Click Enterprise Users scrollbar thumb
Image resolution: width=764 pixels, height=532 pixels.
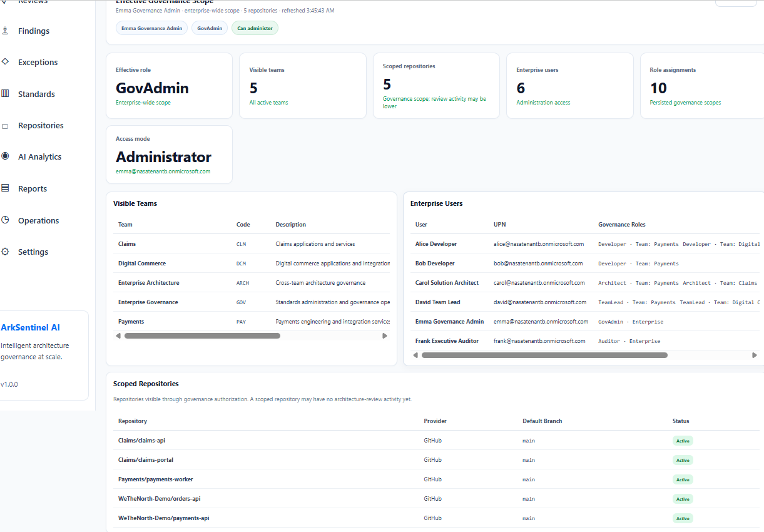coord(544,356)
